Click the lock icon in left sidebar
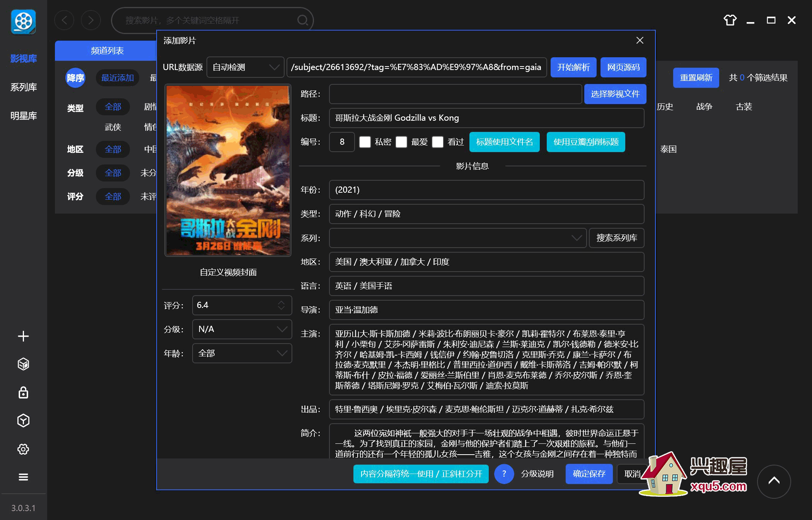This screenshot has width=812, height=520. (x=23, y=392)
